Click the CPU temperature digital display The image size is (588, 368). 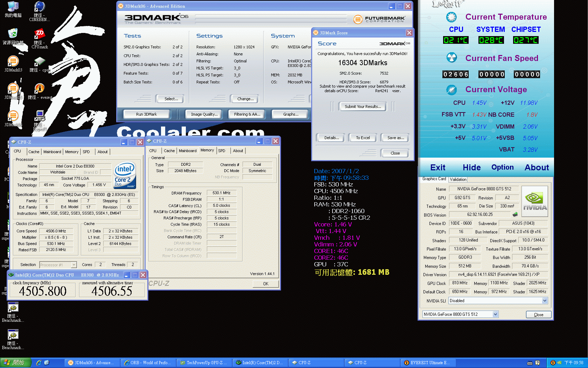(x=456, y=40)
